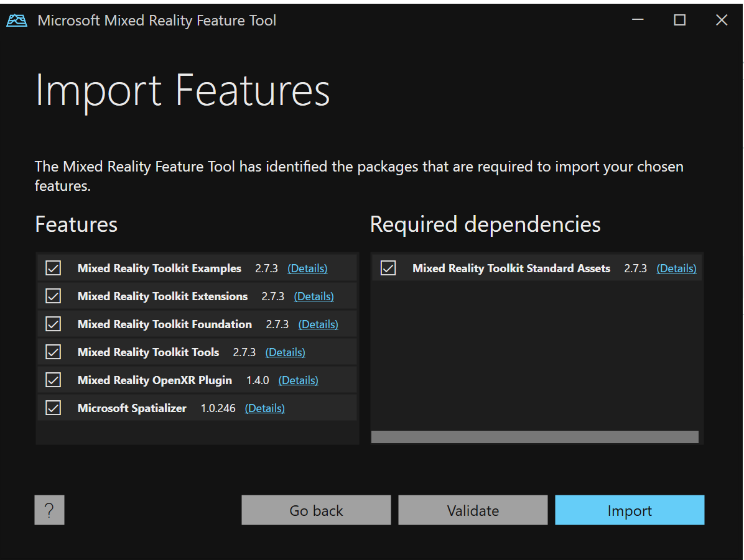Click the Validate button
The width and height of the screenshot is (744, 560).
[473, 510]
